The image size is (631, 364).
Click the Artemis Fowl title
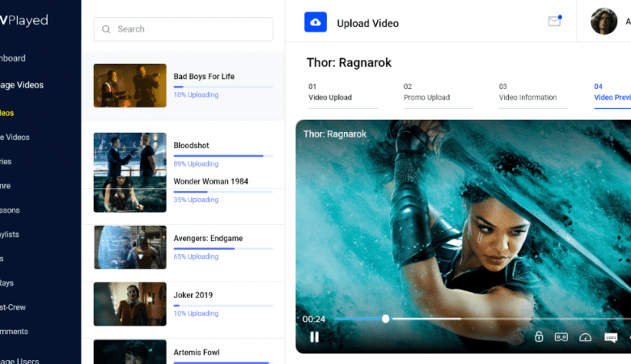[197, 353]
